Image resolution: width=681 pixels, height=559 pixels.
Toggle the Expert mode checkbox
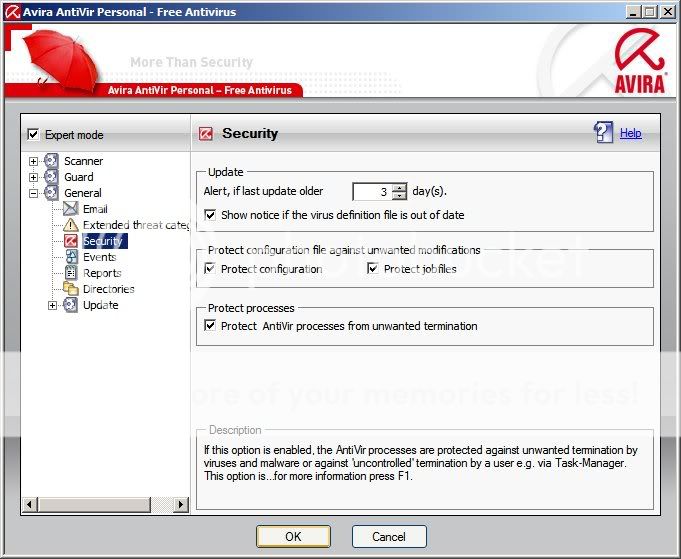pyautogui.click(x=33, y=135)
